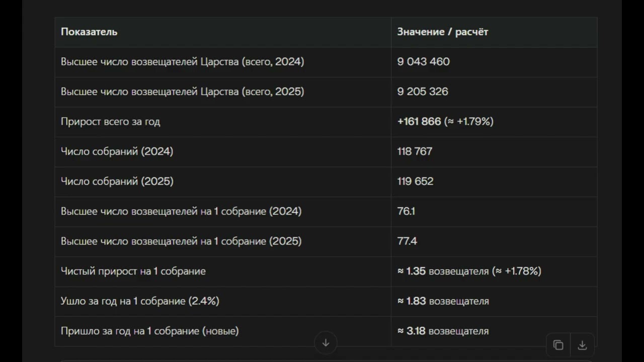The image size is (644, 362).
Task: Click the copy table icon
Action: (558, 345)
